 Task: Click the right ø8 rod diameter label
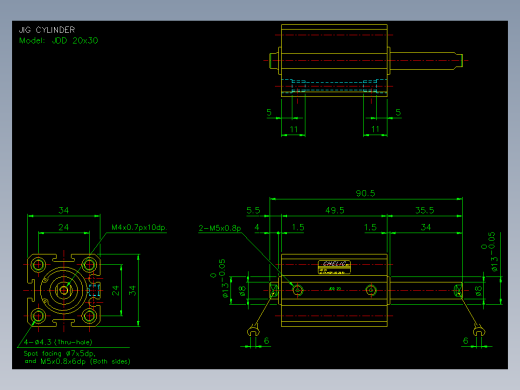(478, 291)
